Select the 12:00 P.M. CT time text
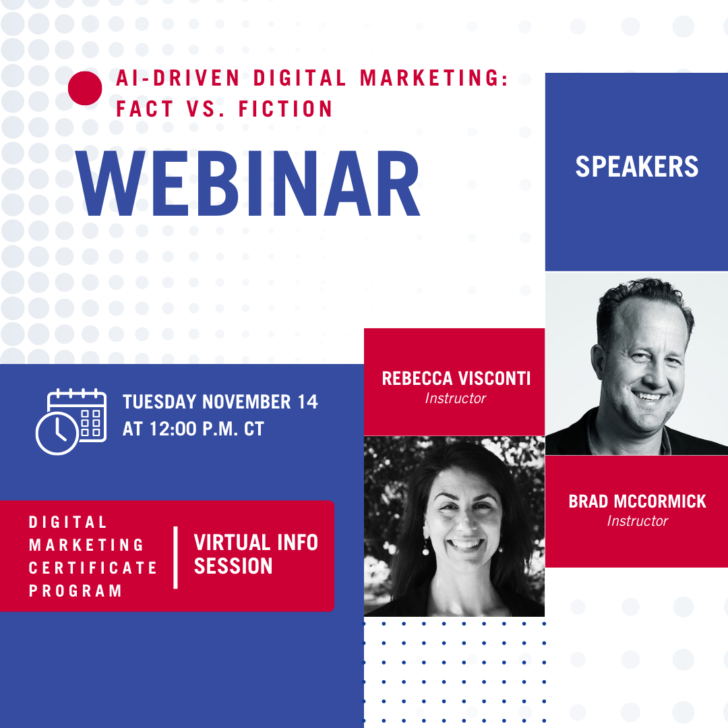The width and height of the screenshot is (728, 728). tap(193, 429)
